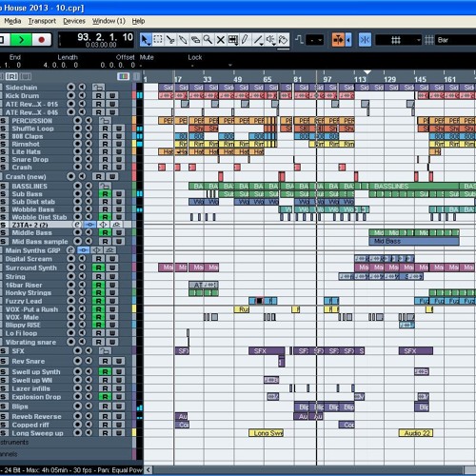The width and height of the screenshot is (476, 476).
Task: Toggle EQ state icon on Main Synths GRP
Action: tap(96, 250)
